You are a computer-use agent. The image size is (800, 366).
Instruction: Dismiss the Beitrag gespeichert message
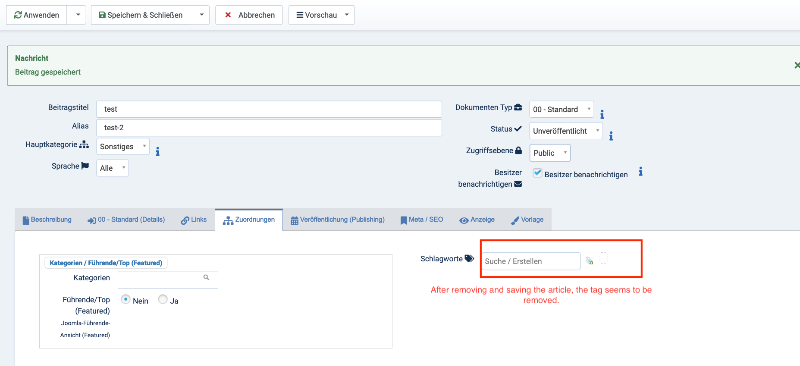[796, 65]
